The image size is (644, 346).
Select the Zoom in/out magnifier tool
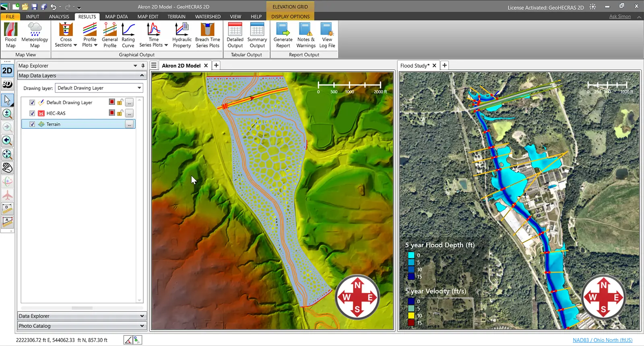tap(7, 113)
